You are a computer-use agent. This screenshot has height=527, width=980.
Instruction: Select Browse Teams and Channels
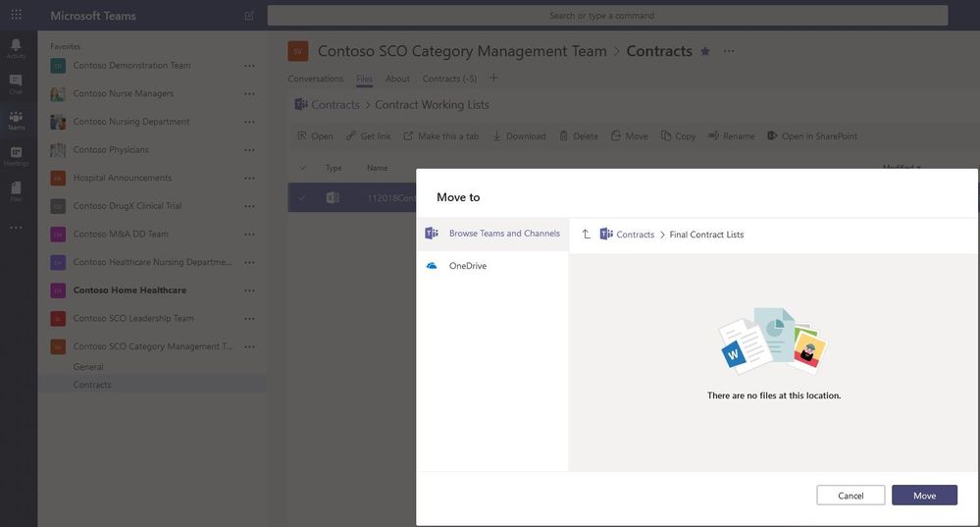(492, 234)
